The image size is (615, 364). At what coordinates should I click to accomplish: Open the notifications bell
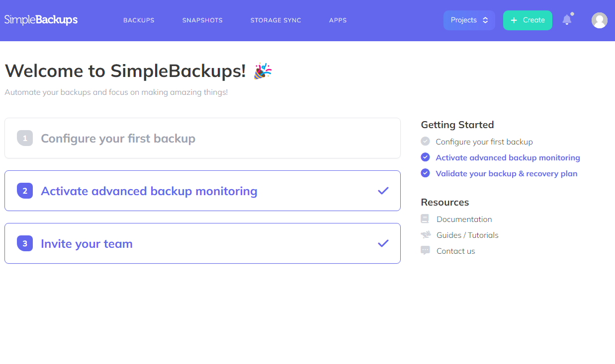567,20
